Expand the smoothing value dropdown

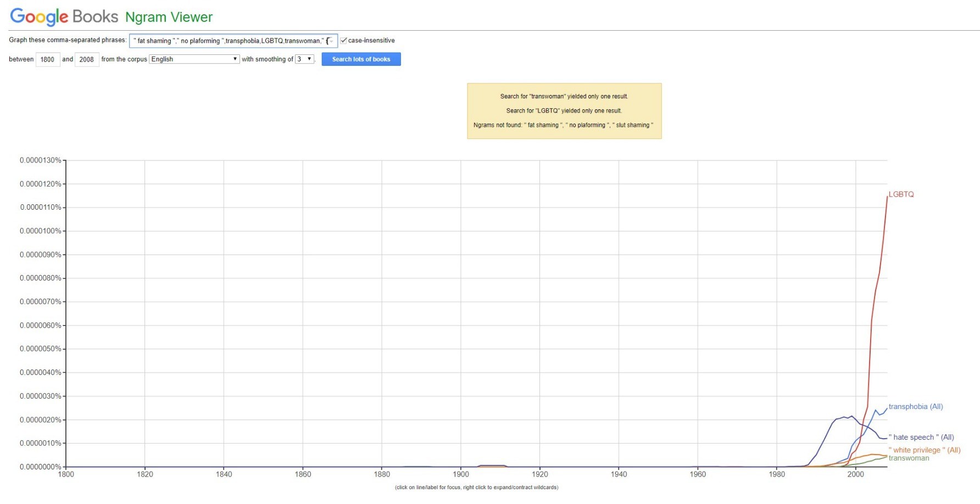click(304, 59)
